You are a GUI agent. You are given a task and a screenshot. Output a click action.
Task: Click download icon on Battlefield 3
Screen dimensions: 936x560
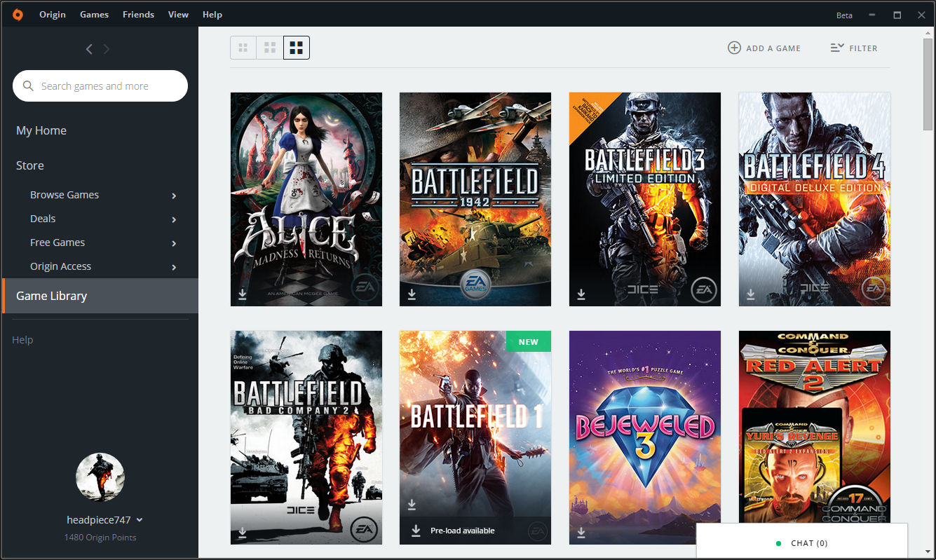[581, 294]
